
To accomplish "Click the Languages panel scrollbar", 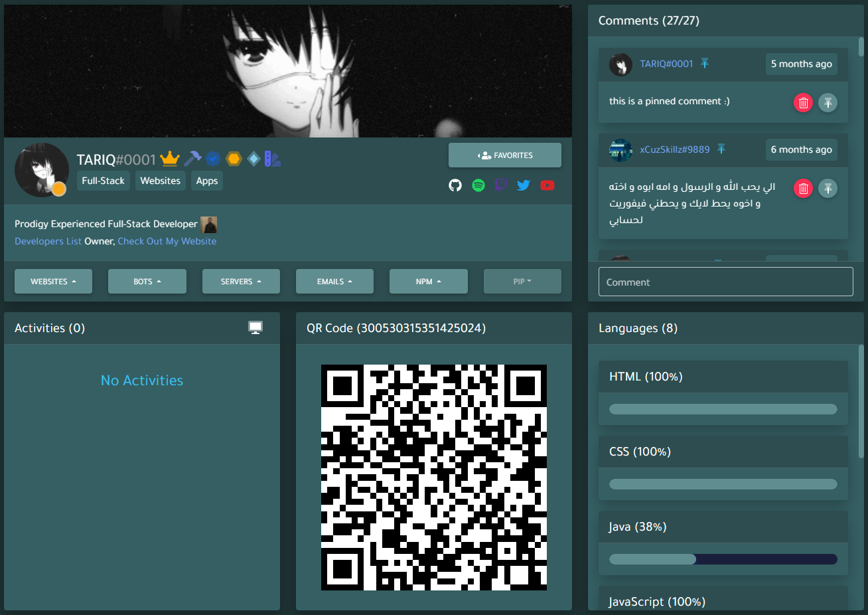I will pyautogui.click(x=861, y=401).
